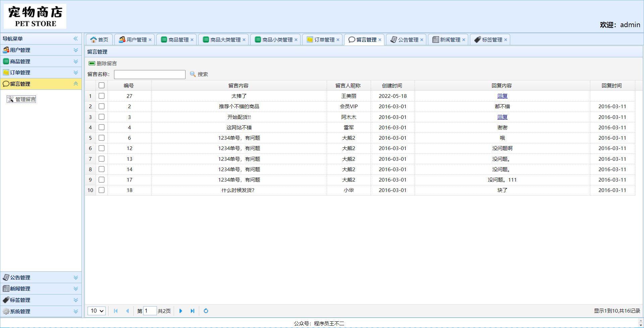Jump to the last page
The image size is (644, 328).
coord(193,311)
